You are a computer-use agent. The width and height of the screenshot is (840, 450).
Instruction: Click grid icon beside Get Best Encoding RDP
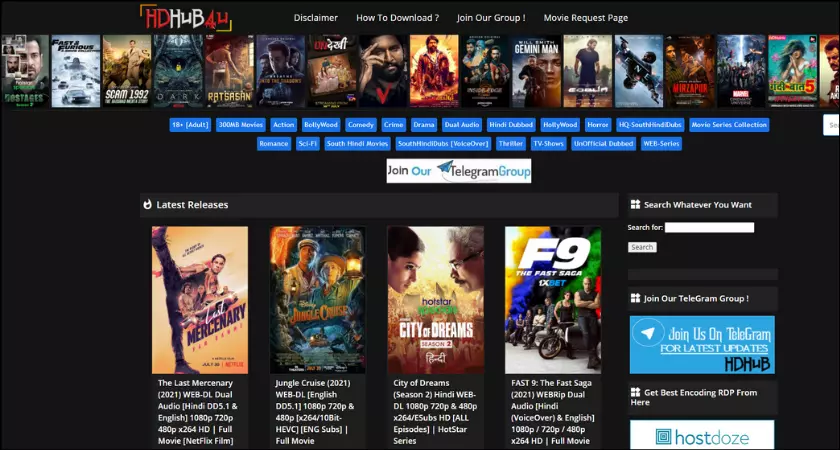pyautogui.click(x=635, y=393)
